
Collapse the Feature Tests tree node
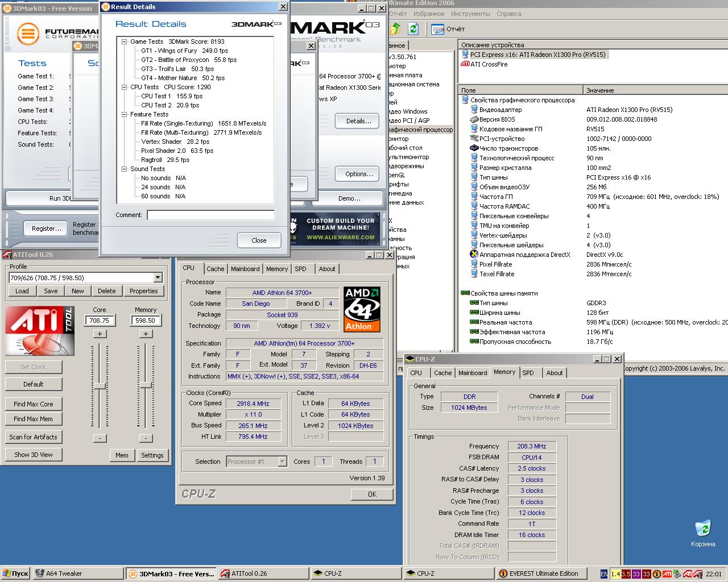point(125,114)
